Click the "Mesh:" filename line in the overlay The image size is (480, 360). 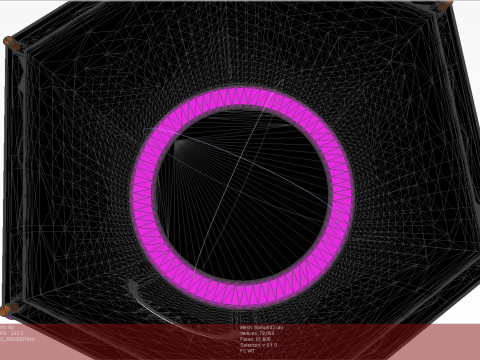click(x=261, y=328)
